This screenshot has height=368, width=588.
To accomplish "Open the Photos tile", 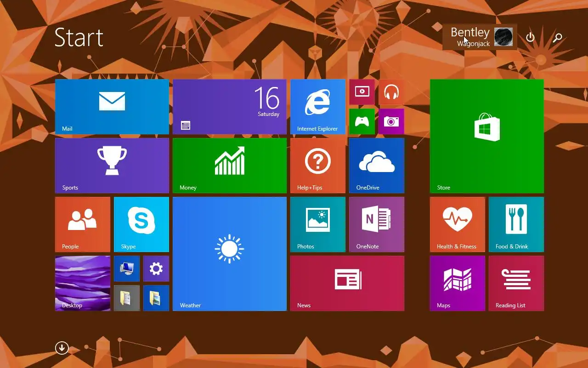I will (318, 224).
